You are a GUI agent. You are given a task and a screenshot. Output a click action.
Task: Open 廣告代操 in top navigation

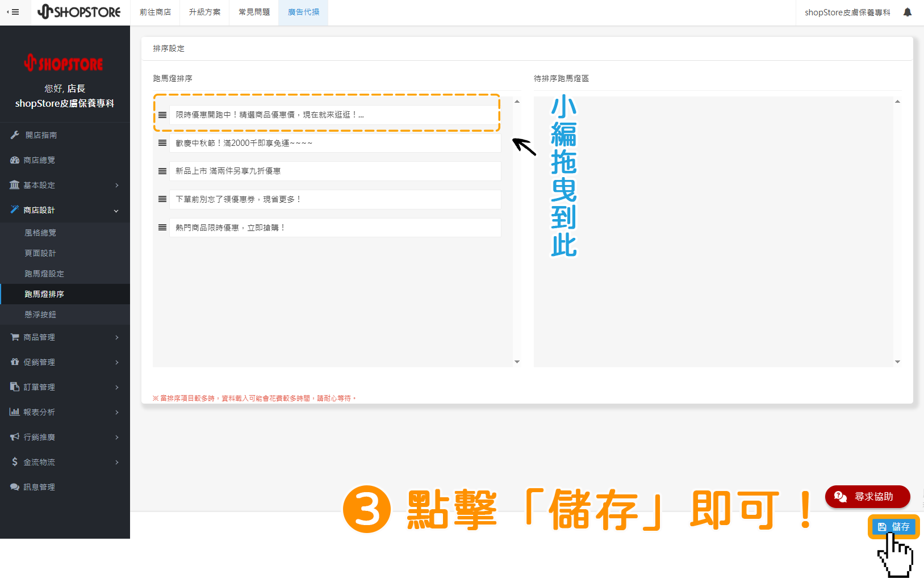303,12
